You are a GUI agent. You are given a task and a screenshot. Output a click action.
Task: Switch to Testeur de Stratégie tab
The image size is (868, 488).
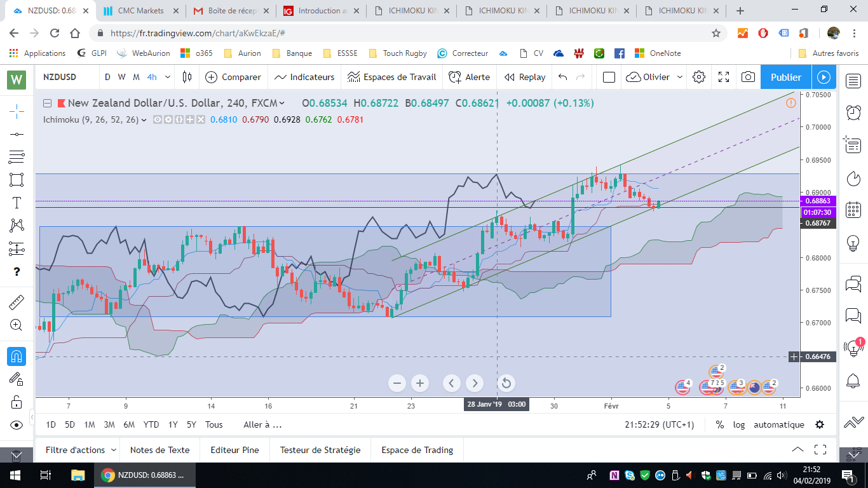(x=320, y=450)
